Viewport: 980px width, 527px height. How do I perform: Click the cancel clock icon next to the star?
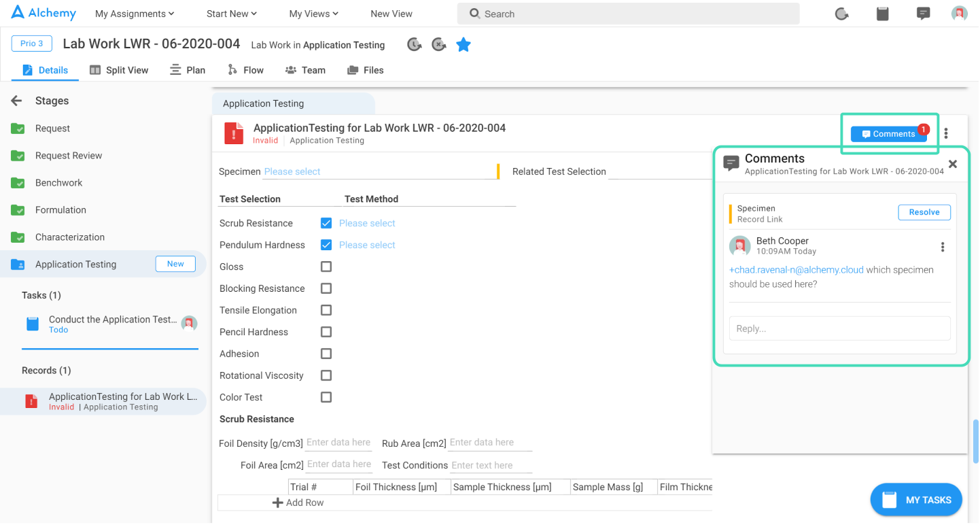tap(439, 45)
